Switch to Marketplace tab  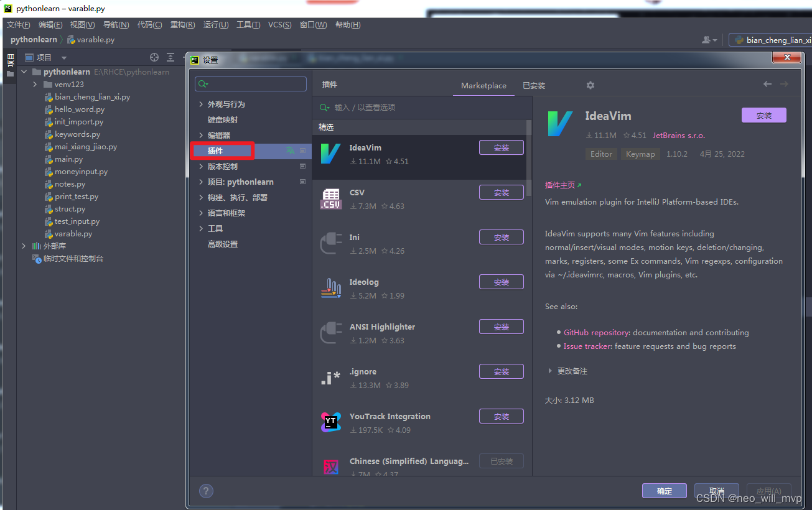(483, 86)
